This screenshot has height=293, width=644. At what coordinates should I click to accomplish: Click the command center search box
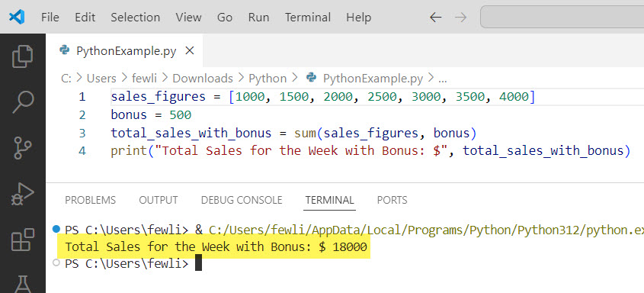click(x=562, y=17)
